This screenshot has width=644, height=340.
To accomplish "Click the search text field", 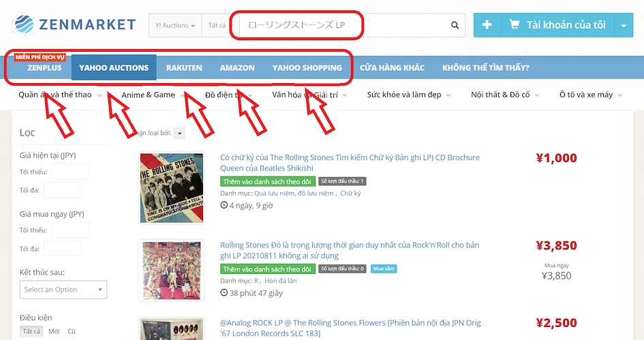I will [x=343, y=25].
